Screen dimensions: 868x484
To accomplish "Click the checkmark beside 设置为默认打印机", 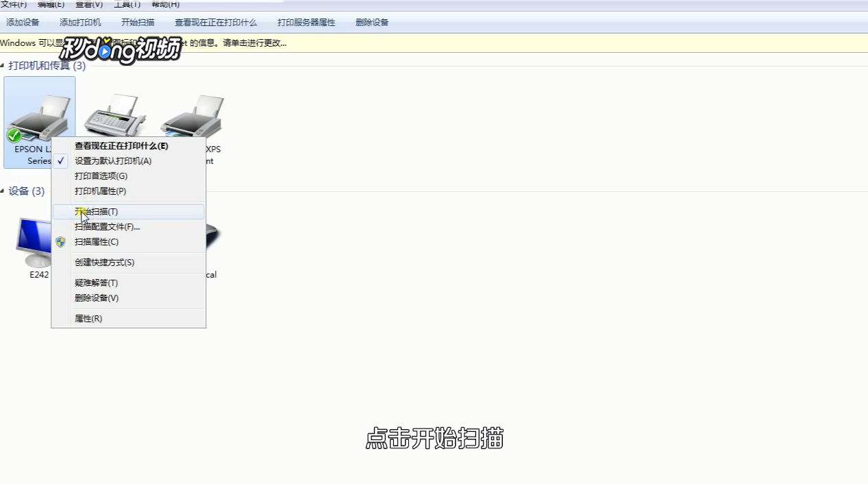I will point(61,161).
